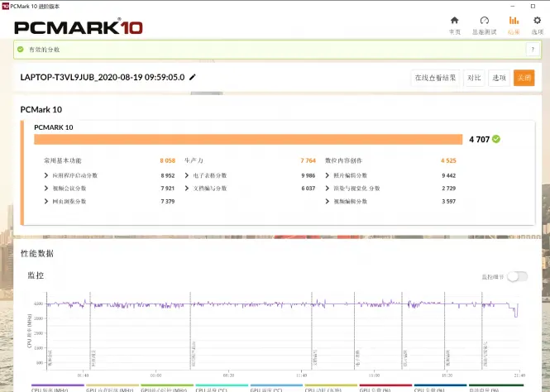Click the score value 7 921
This screenshot has width=550, height=392.
click(x=168, y=189)
